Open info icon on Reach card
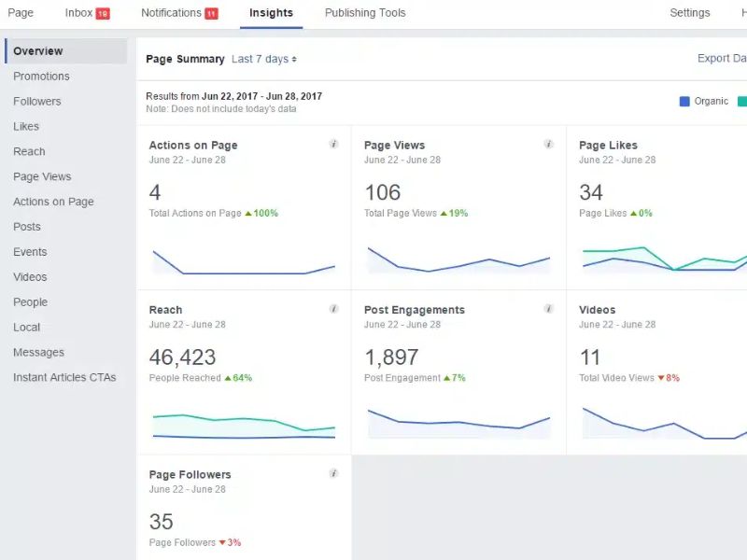This screenshot has height=560, width=747. [333, 309]
